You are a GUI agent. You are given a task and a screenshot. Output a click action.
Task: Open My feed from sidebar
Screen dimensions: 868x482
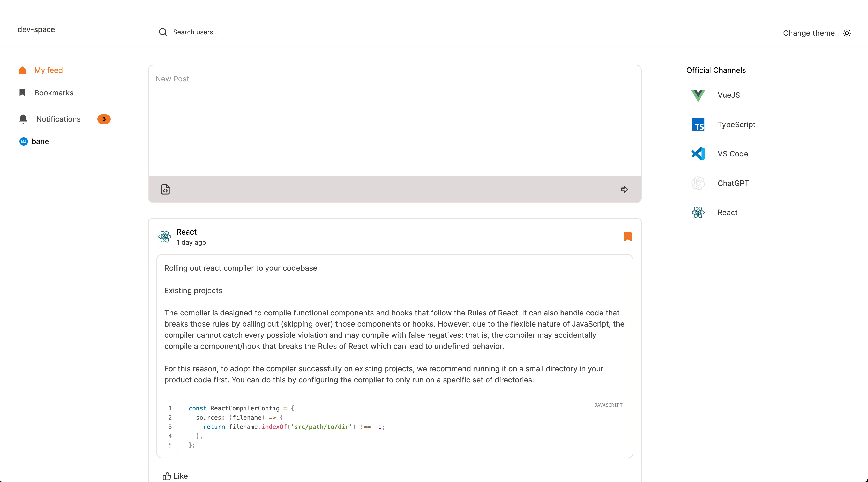click(48, 70)
